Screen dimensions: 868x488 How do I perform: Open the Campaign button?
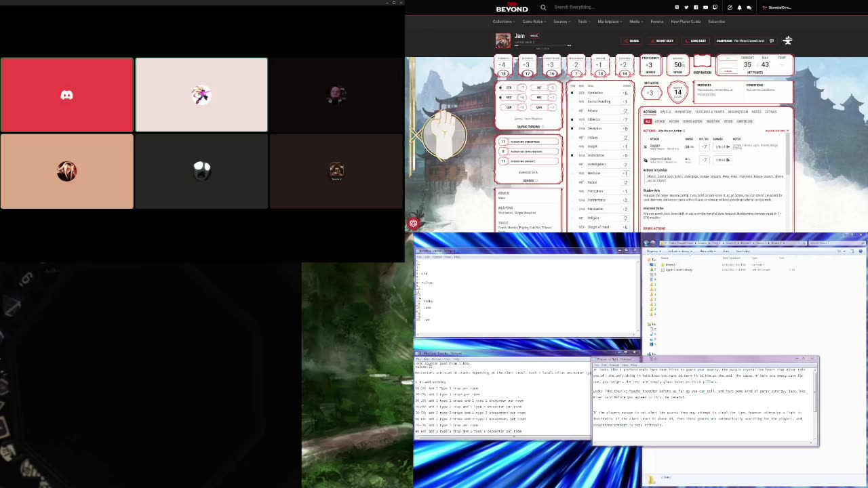741,41
